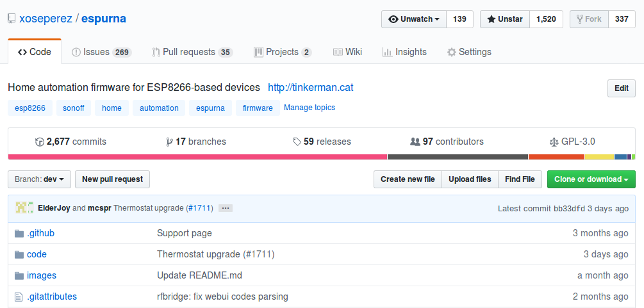Click the mcspr avatar in the commit row
Image resolution: width=644 pixels, height=308 pixels.
30,208
